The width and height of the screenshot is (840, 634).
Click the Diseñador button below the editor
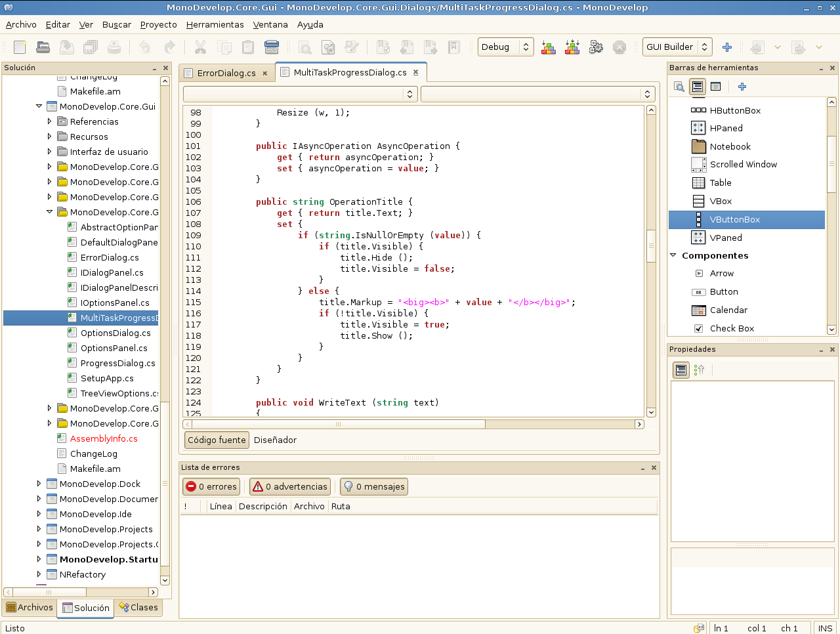point(275,440)
